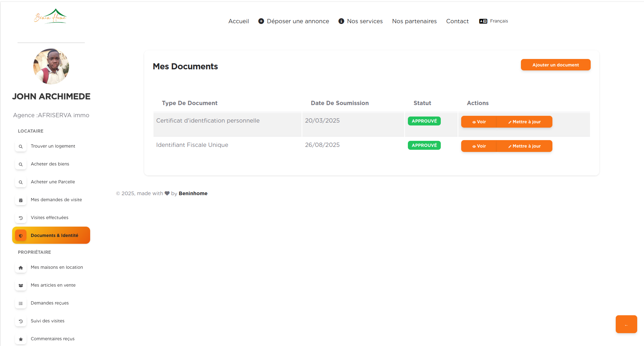Click the star icon for Commentaires reçus
Screen dimensions: 644x346
(21, 339)
